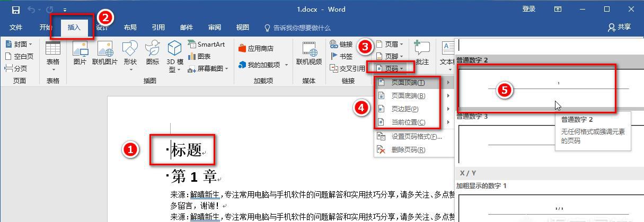This screenshot has height=222, width=644.
Task: Switch to the 布局 ribbon tab
Action: click(130, 28)
